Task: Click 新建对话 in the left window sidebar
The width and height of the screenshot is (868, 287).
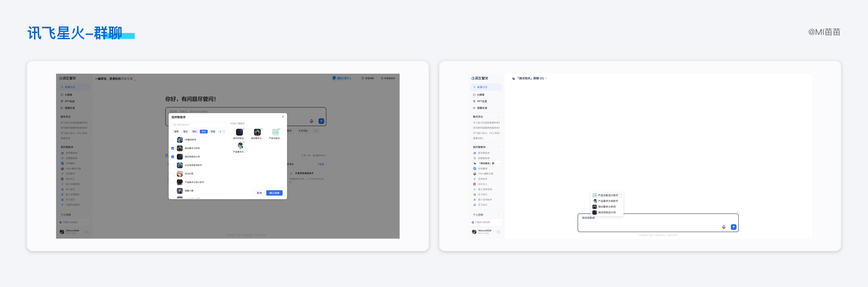Action: [74, 87]
